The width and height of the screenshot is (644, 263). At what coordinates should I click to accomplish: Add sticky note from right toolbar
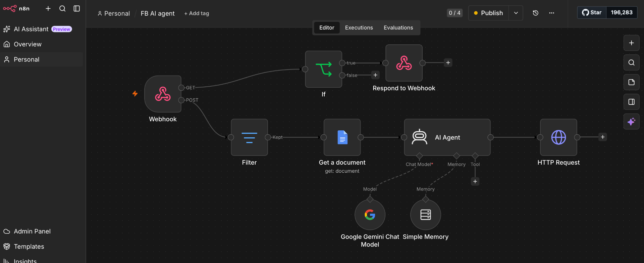click(x=631, y=82)
